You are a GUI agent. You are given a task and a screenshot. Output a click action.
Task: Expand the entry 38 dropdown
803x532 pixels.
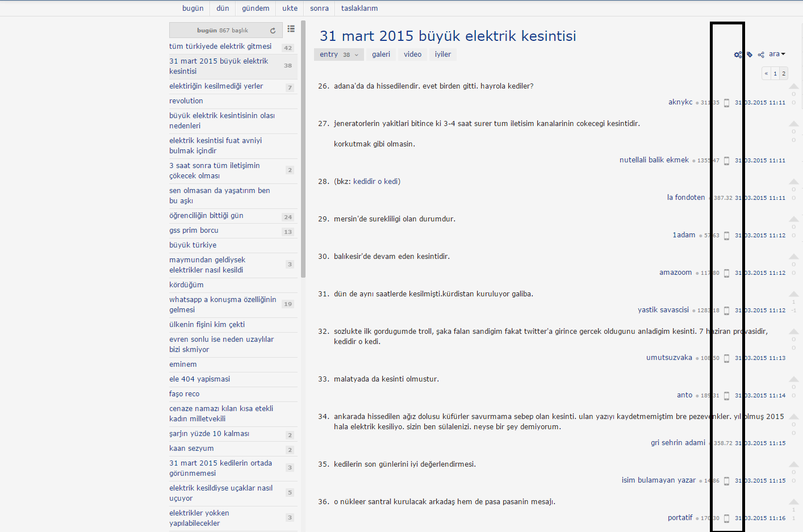[x=339, y=55]
